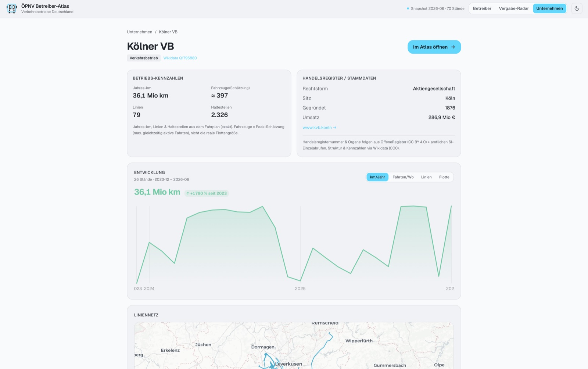This screenshot has width=588, height=369.
Task: Go to Unternehmen breadcrumb link
Action: [x=140, y=32]
